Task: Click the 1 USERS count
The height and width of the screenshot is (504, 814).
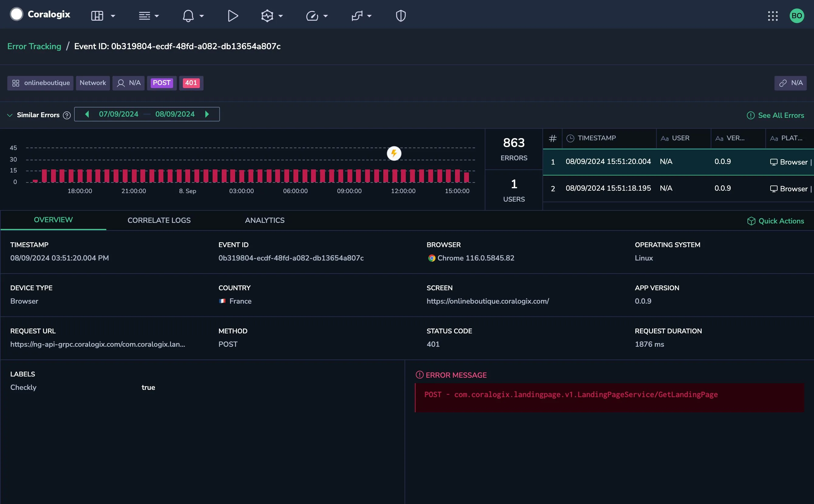Action: (514, 190)
